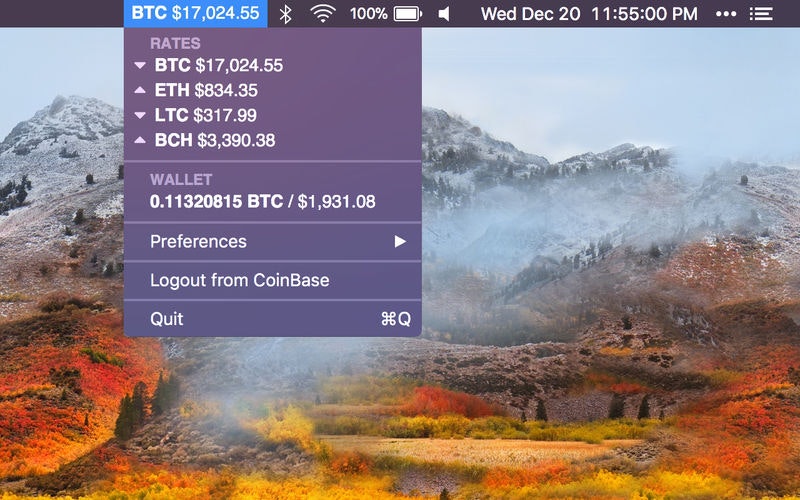The height and width of the screenshot is (500, 800).
Task: Click the down arrow beside LTC rate
Action: pos(140,115)
